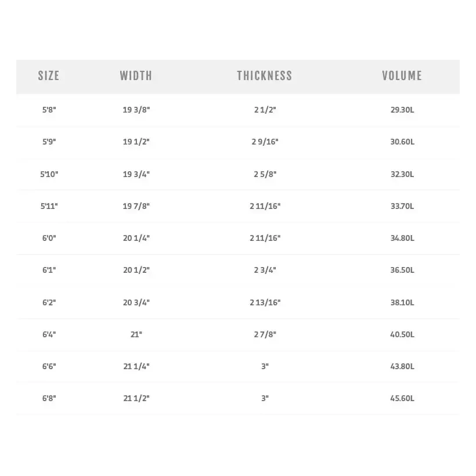Click the 6'6" size cell
This screenshot has height=476, width=476.
(49, 366)
